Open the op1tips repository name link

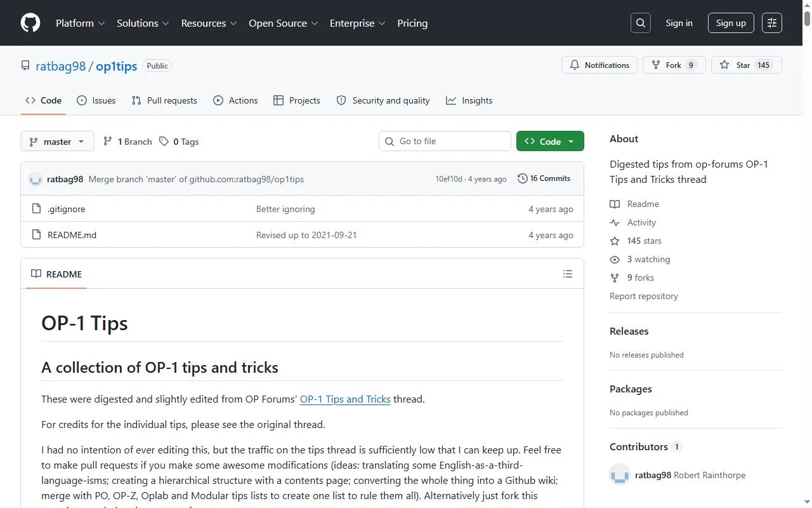click(x=116, y=66)
